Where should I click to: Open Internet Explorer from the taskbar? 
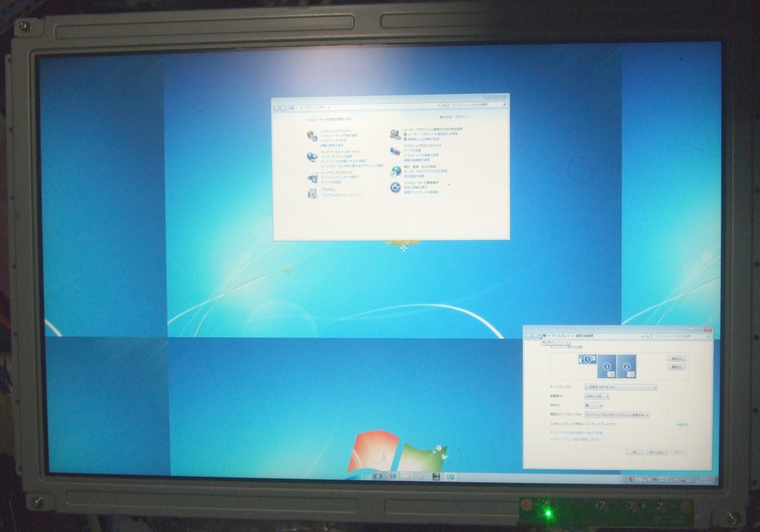392,476
